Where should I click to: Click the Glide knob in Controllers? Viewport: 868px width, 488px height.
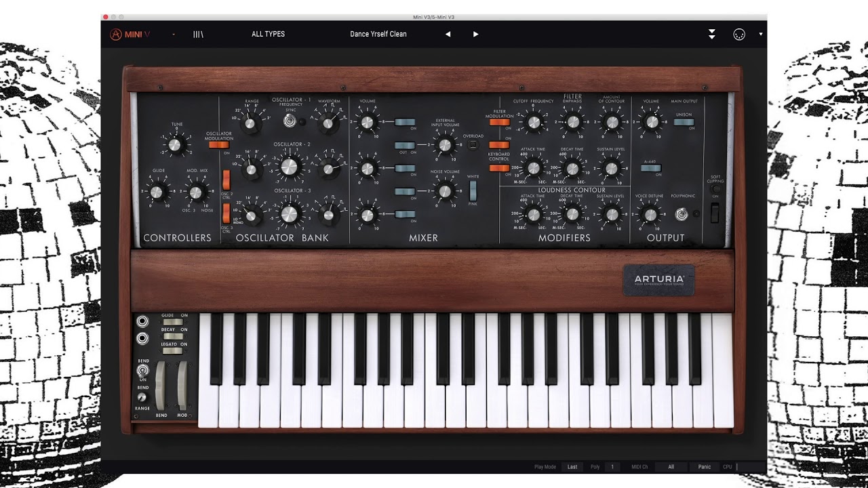[157, 192]
